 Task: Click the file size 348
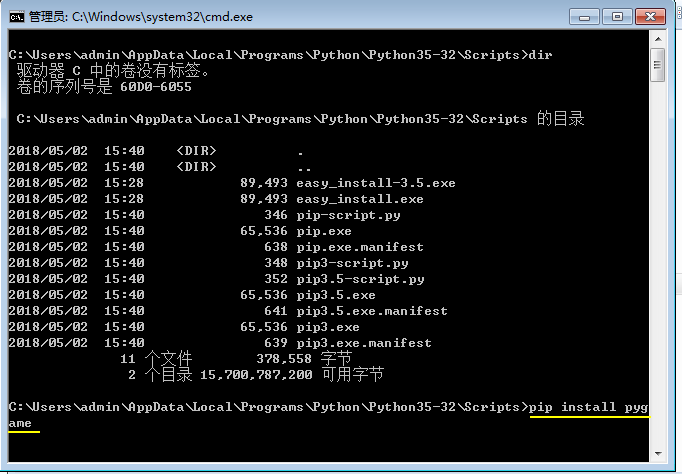coord(276,263)
